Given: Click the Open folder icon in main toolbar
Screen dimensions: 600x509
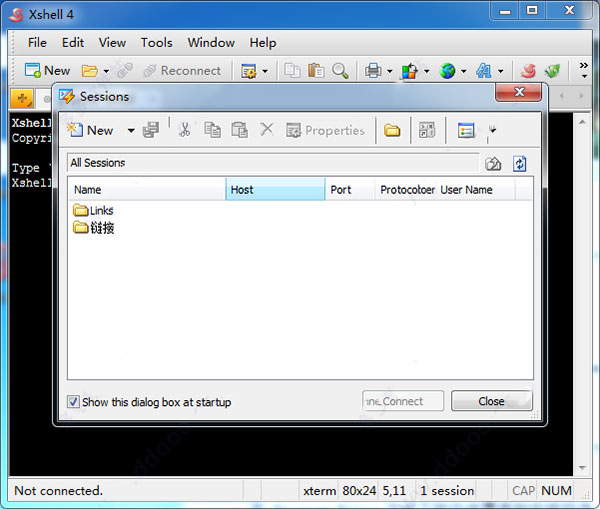Looking at the screenshot, I should (x=90, y=71).
